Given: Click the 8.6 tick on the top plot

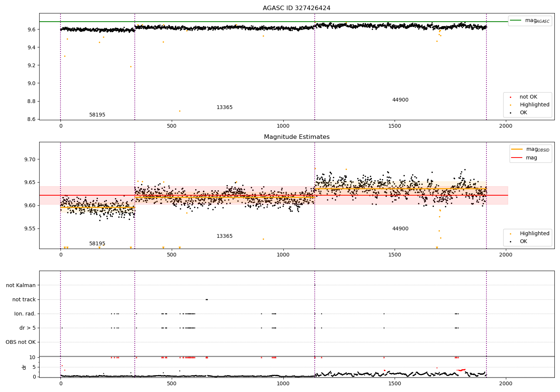Looking at the screenshot, I should tap(31, 119).
